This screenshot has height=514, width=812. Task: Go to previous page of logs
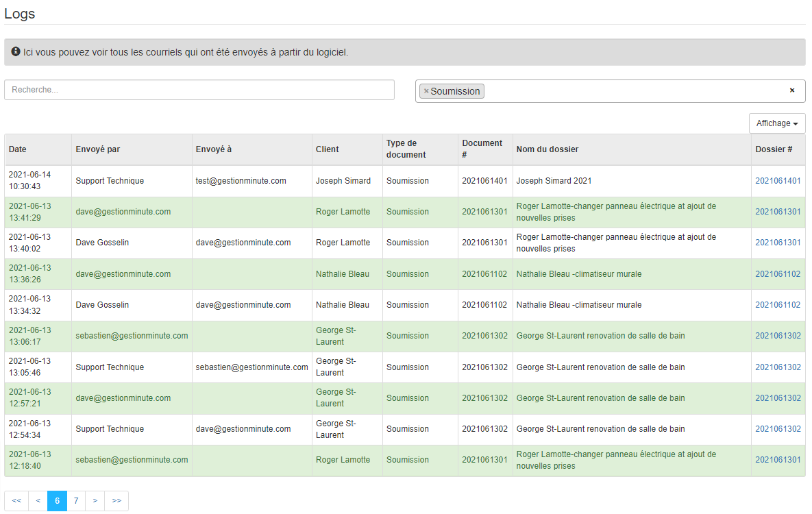click(38, 501)
